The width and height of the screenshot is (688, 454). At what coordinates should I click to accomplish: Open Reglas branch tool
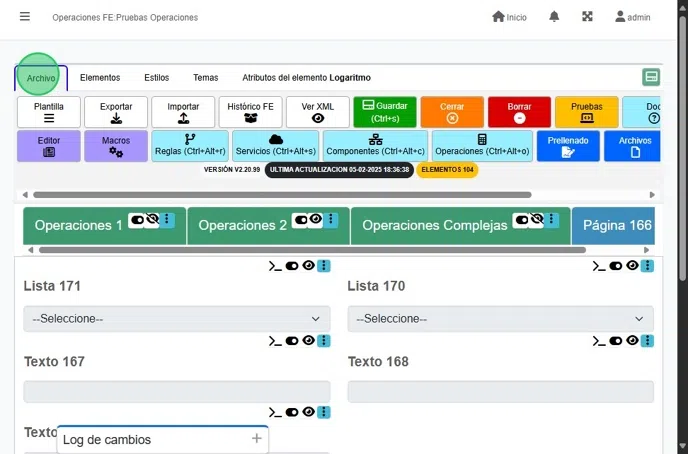pyautogui.click(x=190, y=146)
